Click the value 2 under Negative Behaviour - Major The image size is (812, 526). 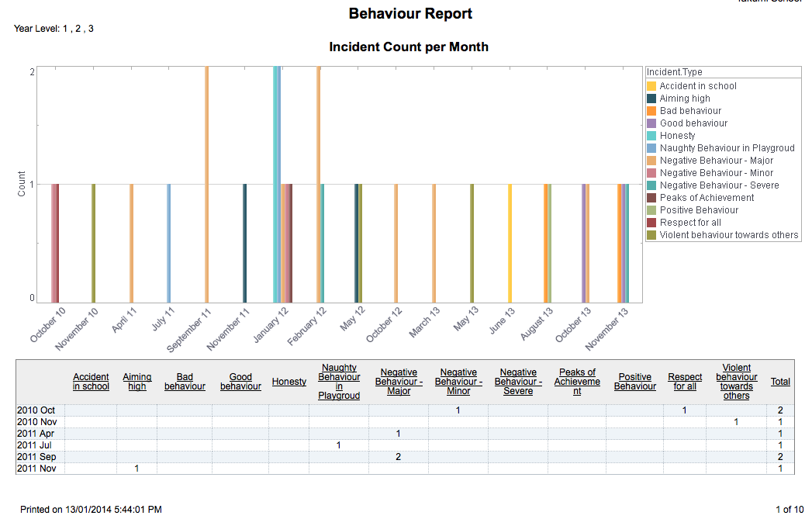(x=398, y=457)
